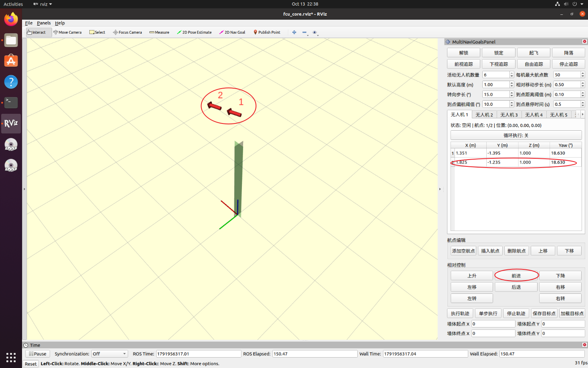Activate the Move Camera tool
The image size is (588, 368).
pos(67,32)
